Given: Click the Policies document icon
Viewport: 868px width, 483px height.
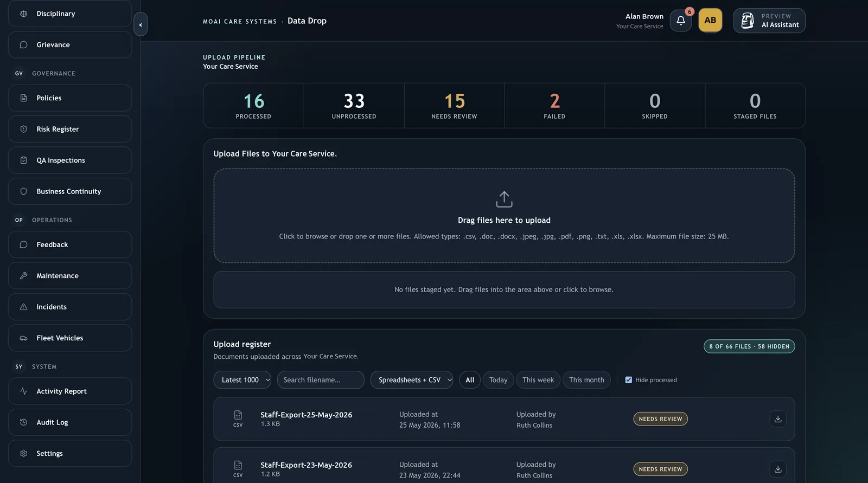Looking at the screenshot, I should pos(23,98).
